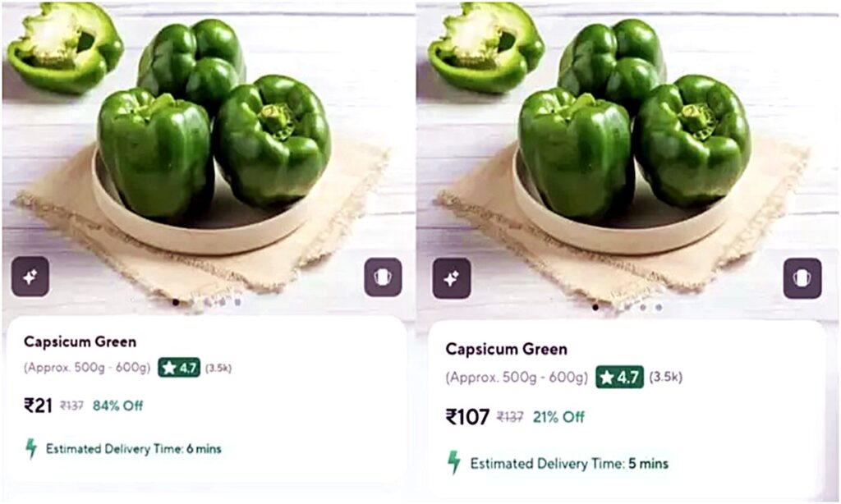Click the lightning bolt icon beside 6 mins delivery
The height and width of the screenshot is (504, 841).
[x=31, y=449]
